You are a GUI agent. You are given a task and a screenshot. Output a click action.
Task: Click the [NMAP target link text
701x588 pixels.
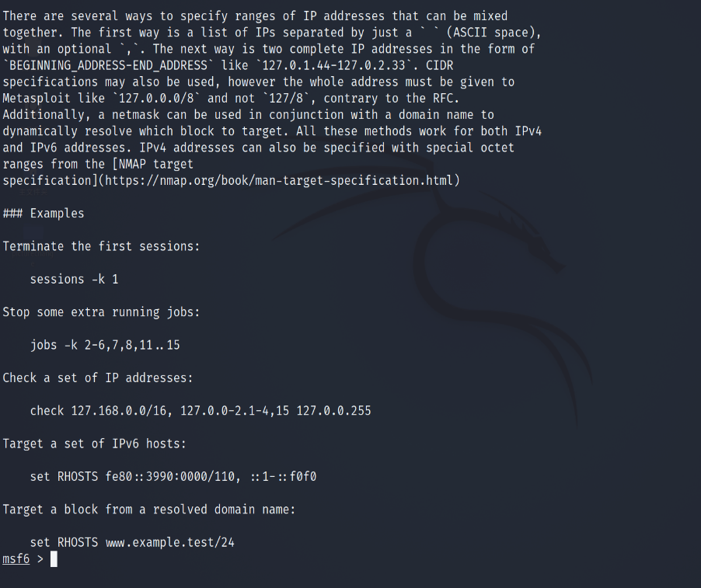point(152,164)
